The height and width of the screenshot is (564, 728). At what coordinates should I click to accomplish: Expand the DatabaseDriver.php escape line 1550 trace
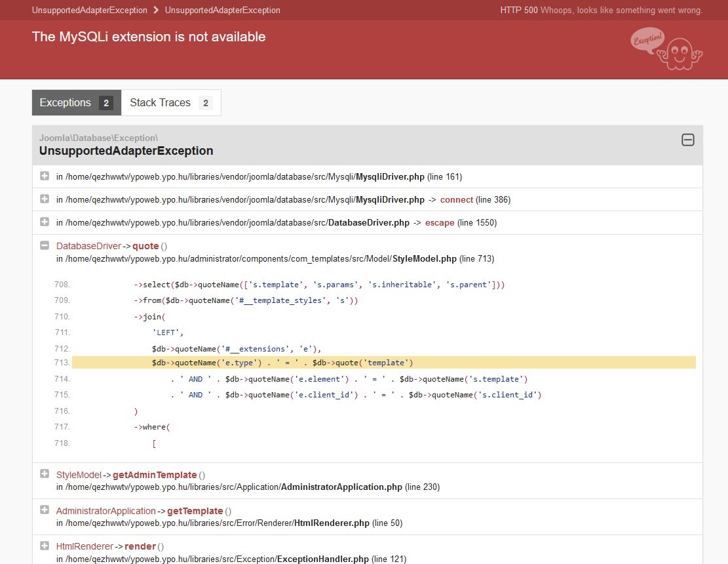click(45, 222)
